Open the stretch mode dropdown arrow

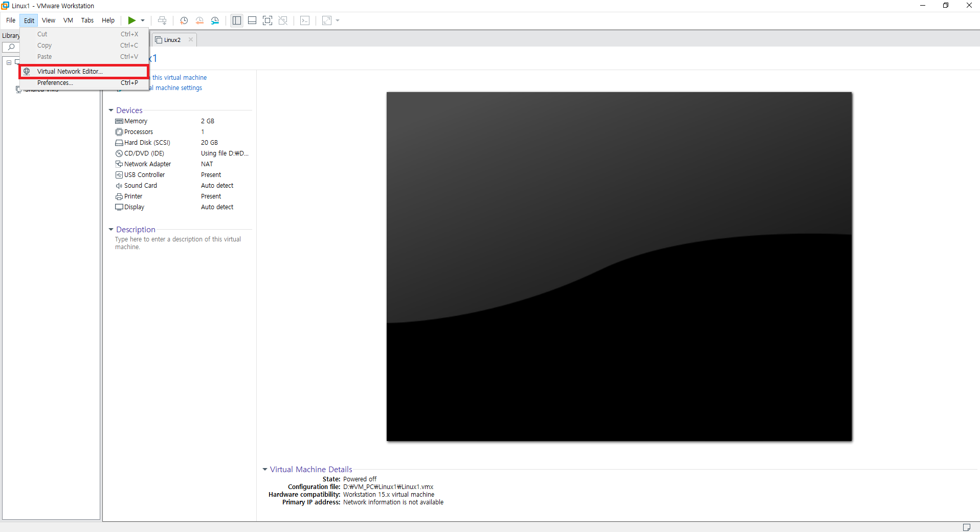coord(338,20)
